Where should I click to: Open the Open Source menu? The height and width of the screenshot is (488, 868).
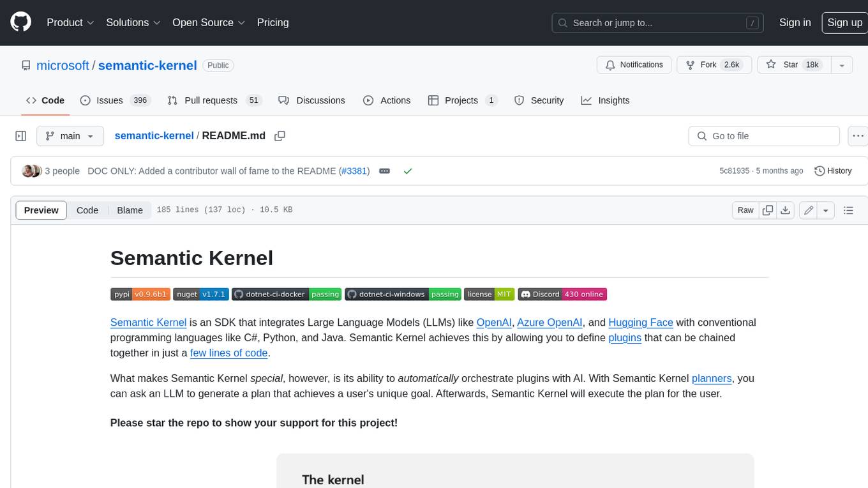pos(209,22)
